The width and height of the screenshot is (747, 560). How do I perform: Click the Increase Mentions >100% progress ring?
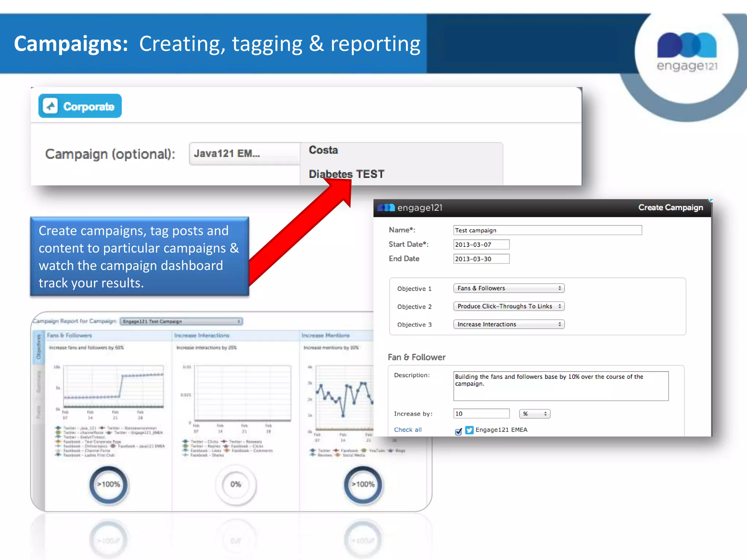(363, 485)
